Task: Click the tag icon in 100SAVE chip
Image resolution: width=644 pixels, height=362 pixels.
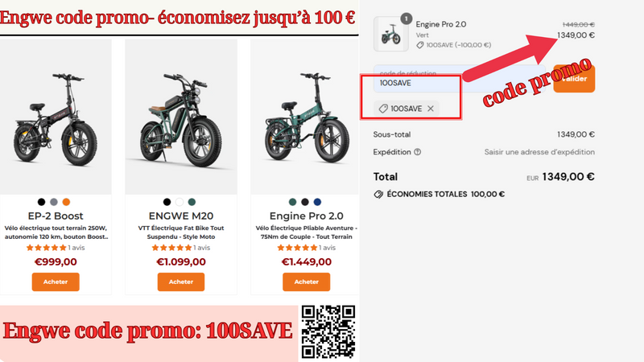Action: coord(383,109)
